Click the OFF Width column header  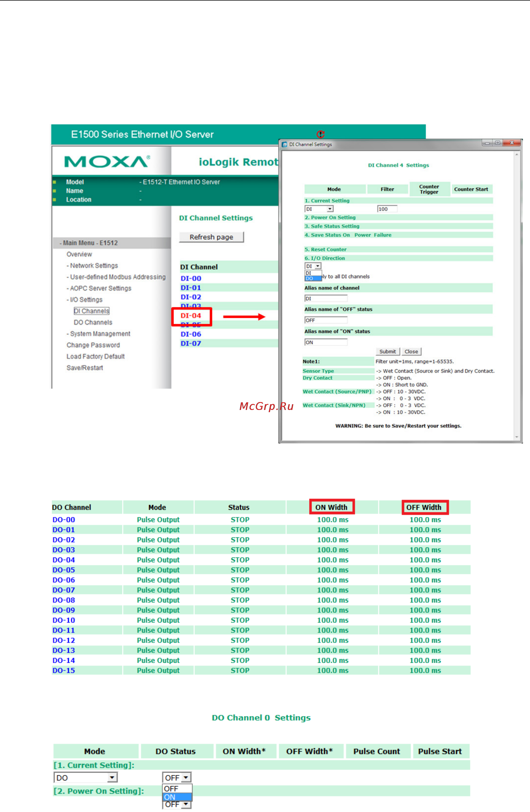coord(424,507)
